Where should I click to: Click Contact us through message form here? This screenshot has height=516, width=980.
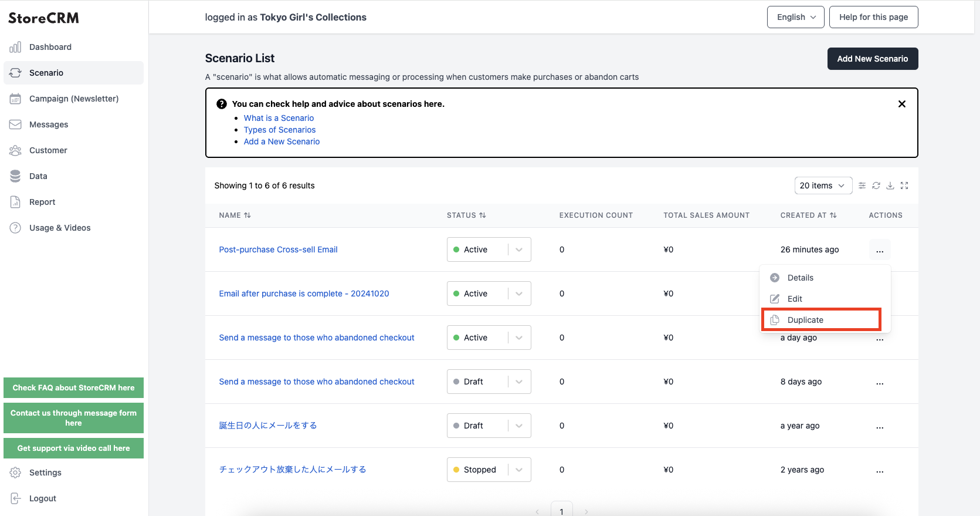[73, 418]
